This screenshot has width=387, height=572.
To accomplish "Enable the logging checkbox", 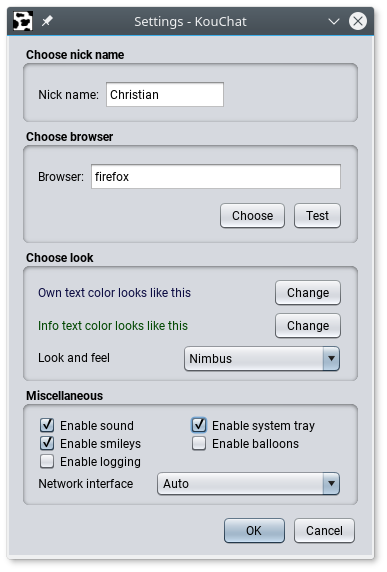I will pos(47,461).
